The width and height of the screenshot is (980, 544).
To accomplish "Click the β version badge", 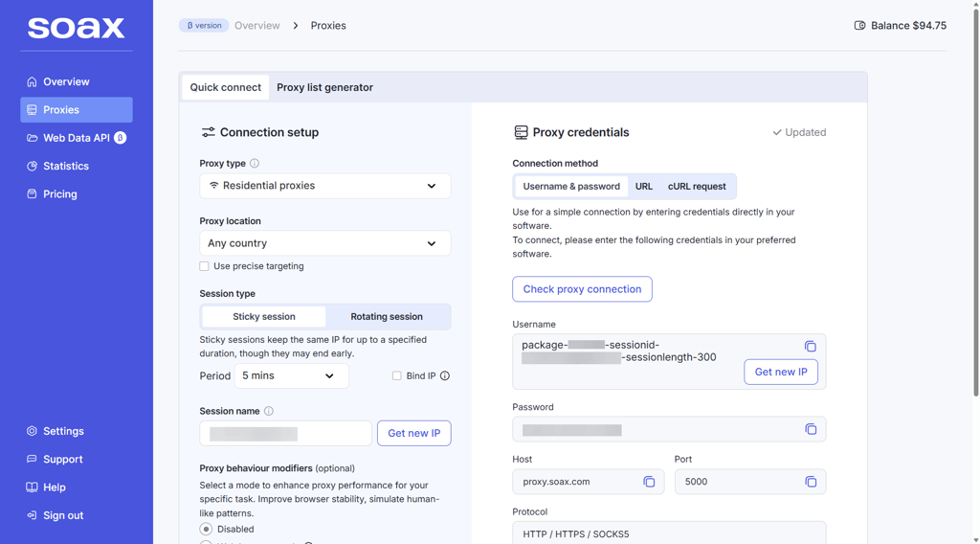I will pos(205,26).
